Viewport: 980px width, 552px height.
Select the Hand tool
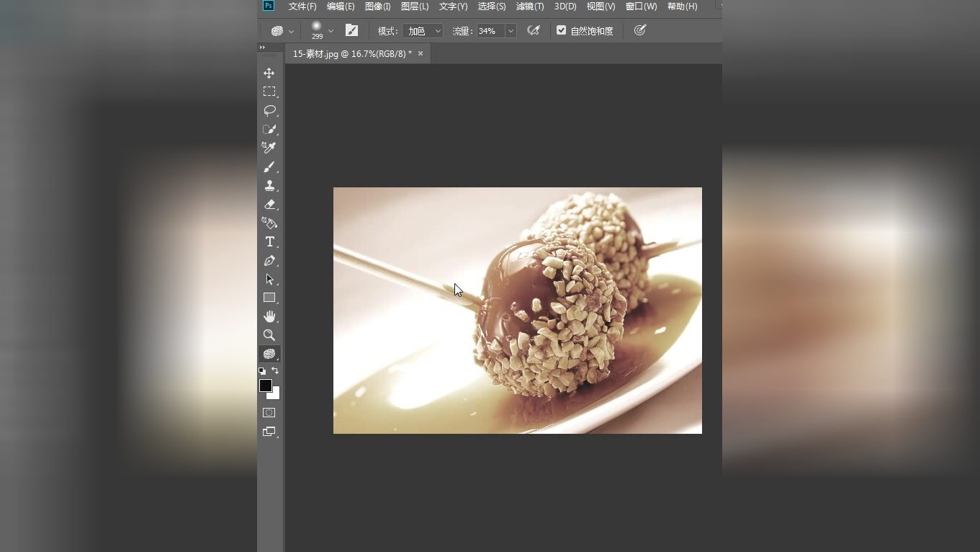[269, 316]
